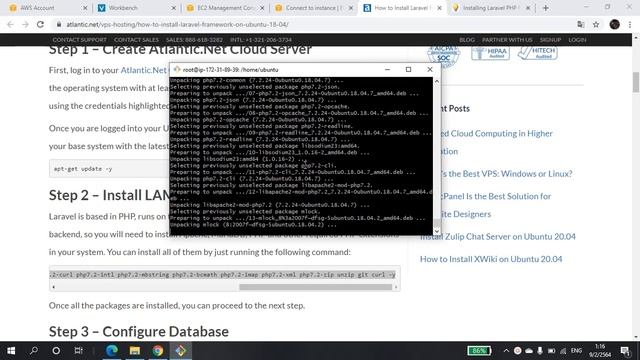Screen dimensions: 640x360
Task: Open Install Zulip Chat Server post
Action: tap(498, 236)
